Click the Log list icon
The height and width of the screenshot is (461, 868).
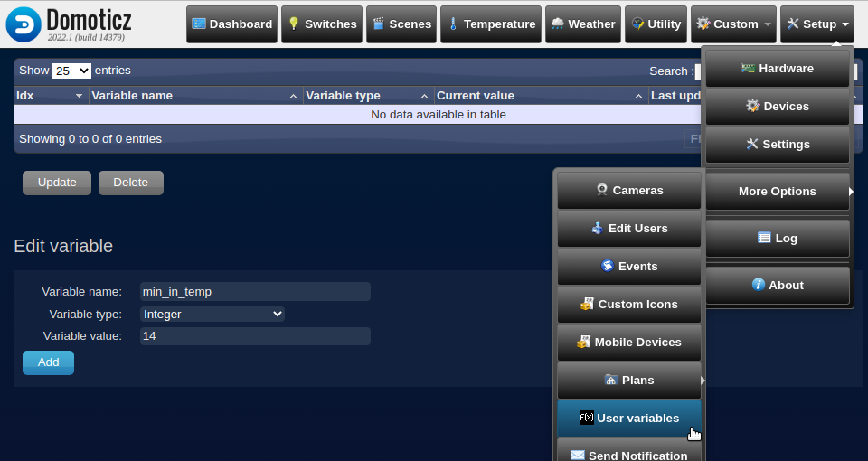point(764,238)
